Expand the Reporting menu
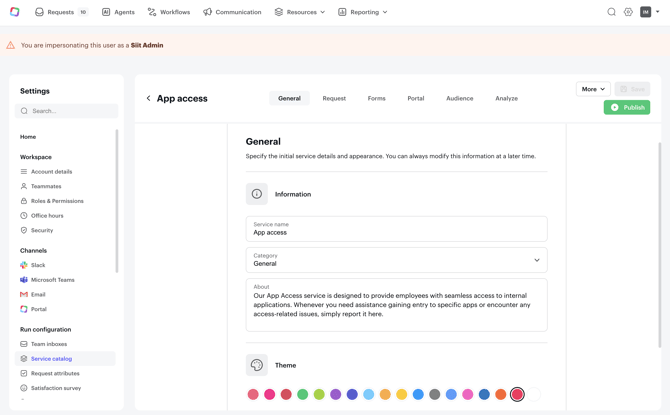This screenshot has height=415, width=670. click(x=363, y=12)
